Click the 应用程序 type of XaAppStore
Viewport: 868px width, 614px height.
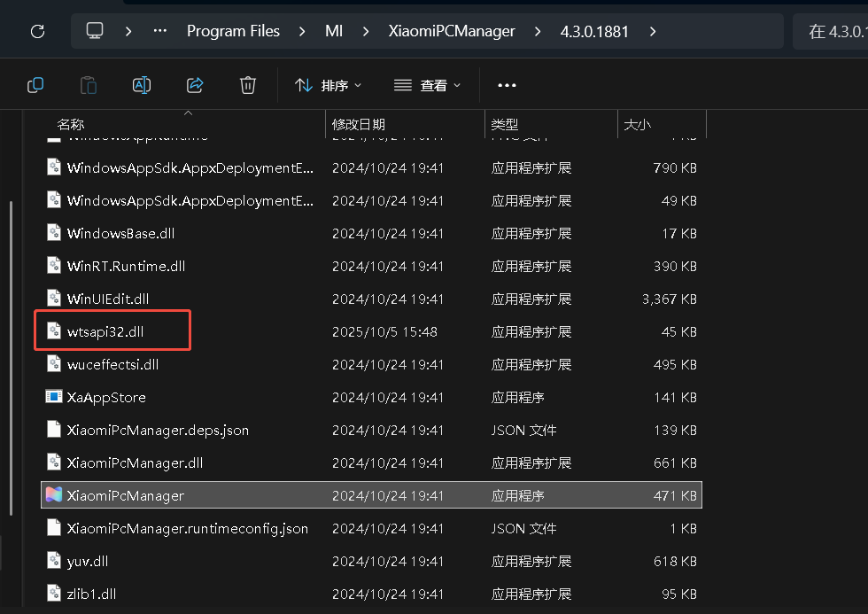click(x=517, y=398)
